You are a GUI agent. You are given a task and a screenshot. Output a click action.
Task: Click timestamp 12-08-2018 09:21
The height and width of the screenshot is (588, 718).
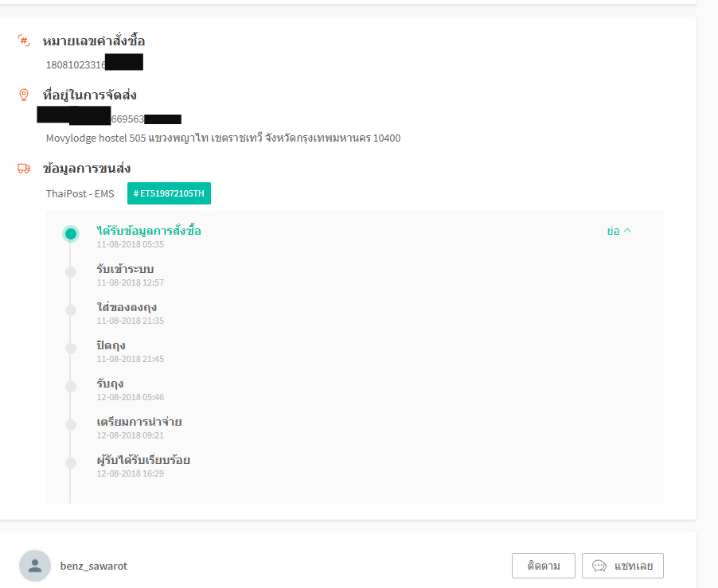(x=130, y=435)
